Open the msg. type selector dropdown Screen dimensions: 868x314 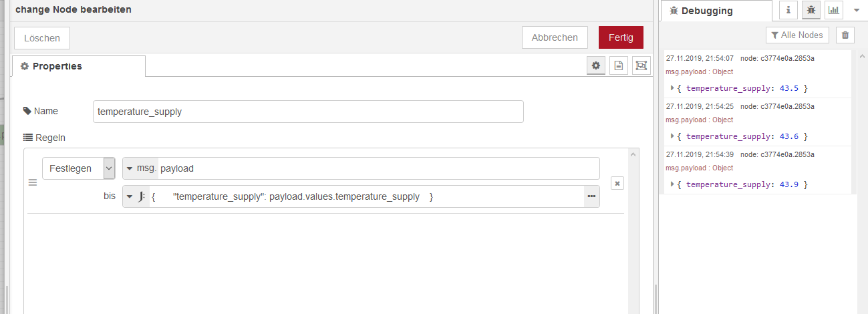[140, 168]
